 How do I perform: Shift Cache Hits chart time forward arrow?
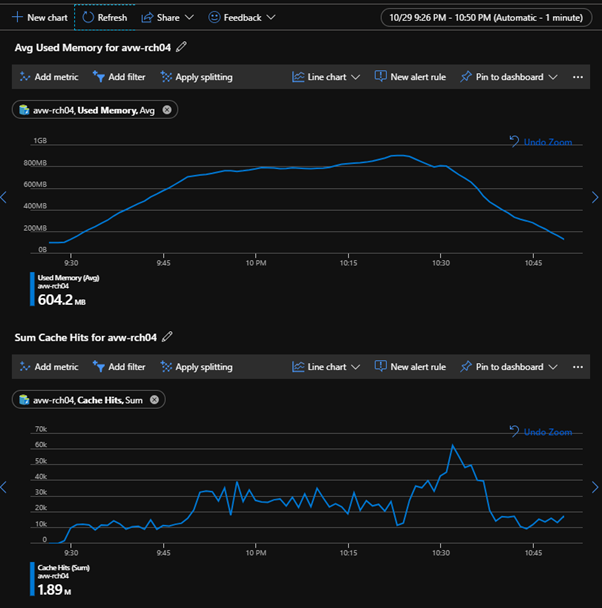[596, 488]
